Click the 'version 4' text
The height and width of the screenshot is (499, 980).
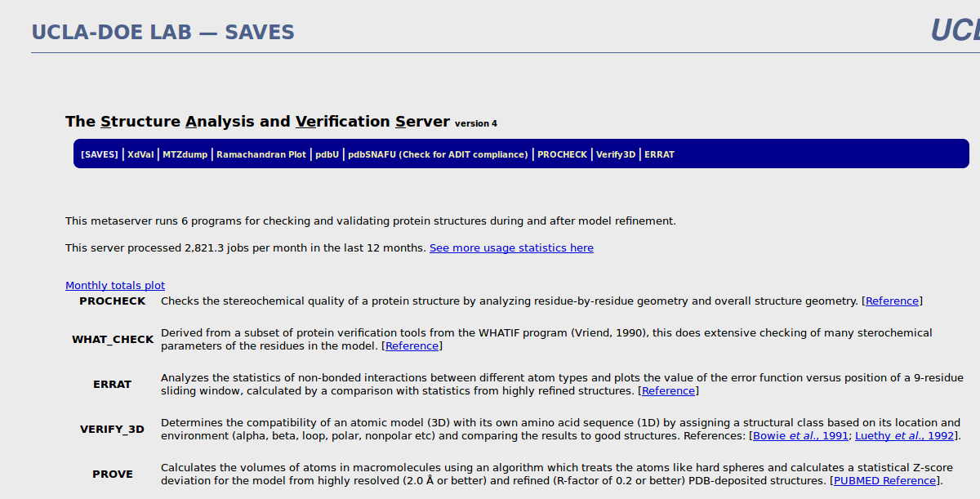476,124
